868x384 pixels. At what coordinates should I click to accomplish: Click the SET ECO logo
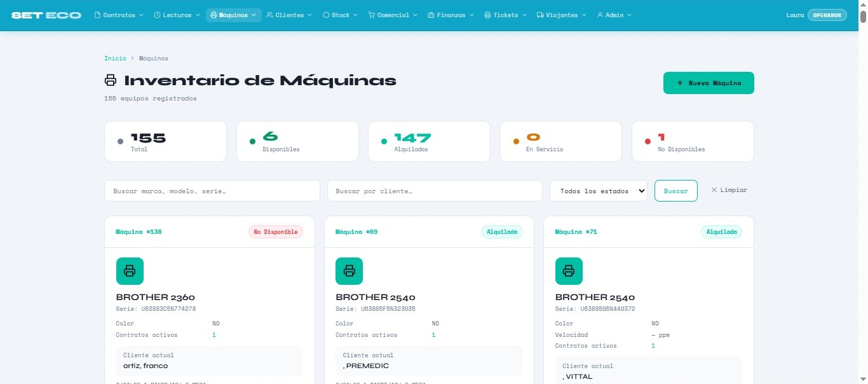[x=46, y=15]
